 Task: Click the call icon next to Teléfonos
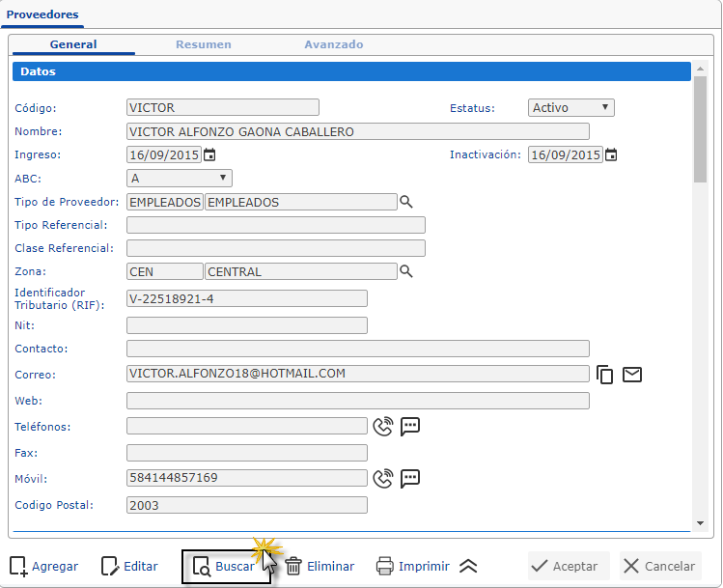coord(383,427)
